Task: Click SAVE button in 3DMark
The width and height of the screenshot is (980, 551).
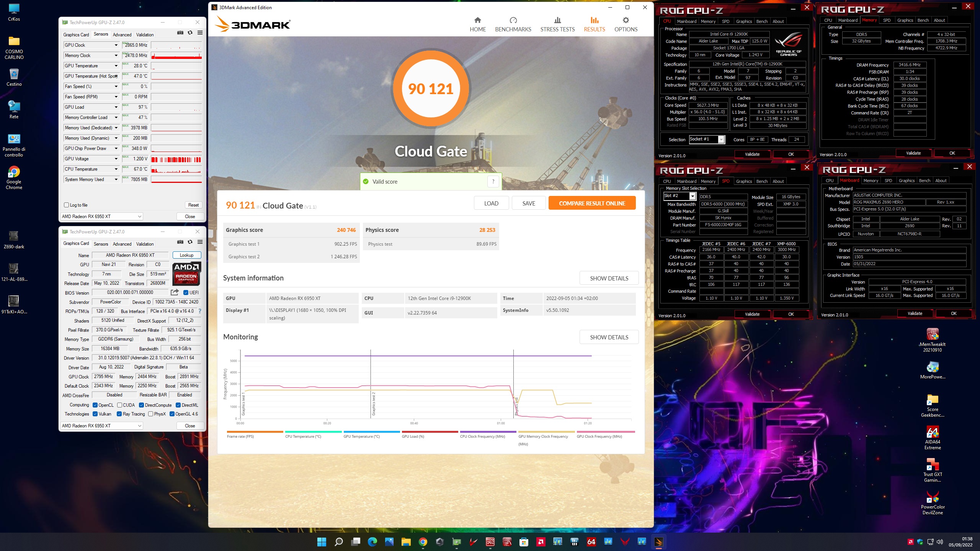Action: click(x=529, y=203)
